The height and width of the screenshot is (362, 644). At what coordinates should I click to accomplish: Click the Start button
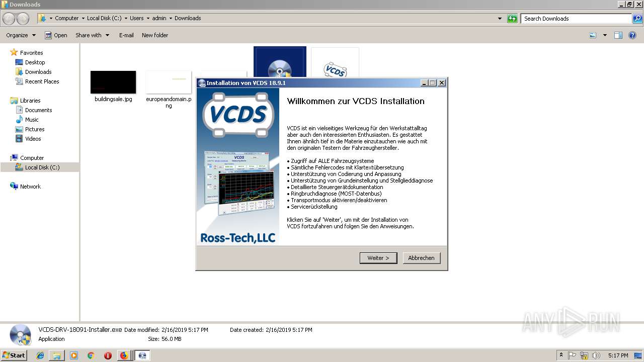click(x=14, y=355)
